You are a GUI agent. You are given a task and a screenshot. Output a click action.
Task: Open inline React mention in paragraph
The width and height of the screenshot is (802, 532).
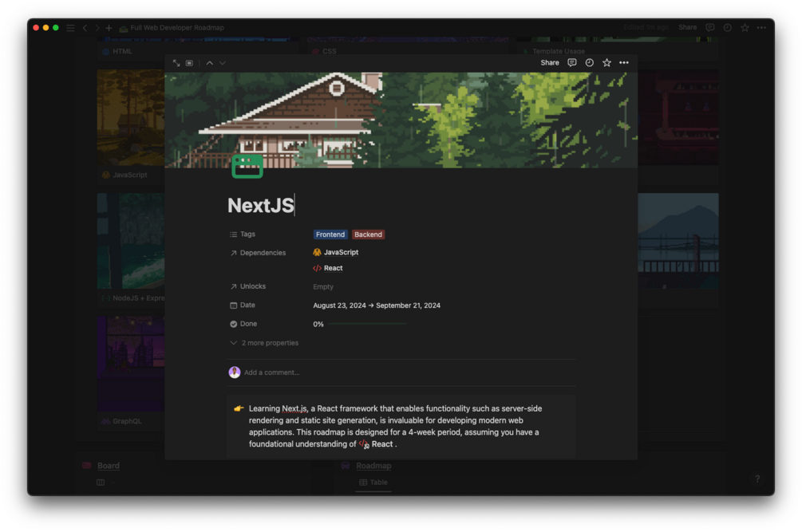[376, 444]
